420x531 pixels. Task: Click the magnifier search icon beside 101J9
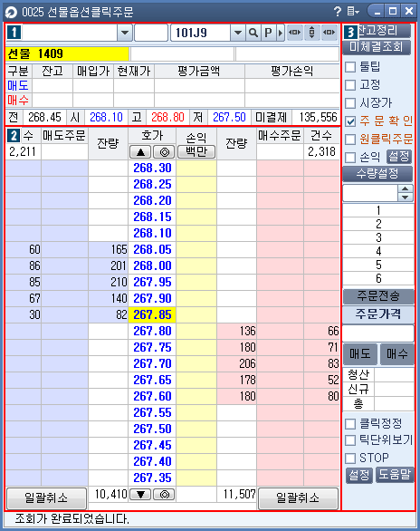(x=253, y=33)
